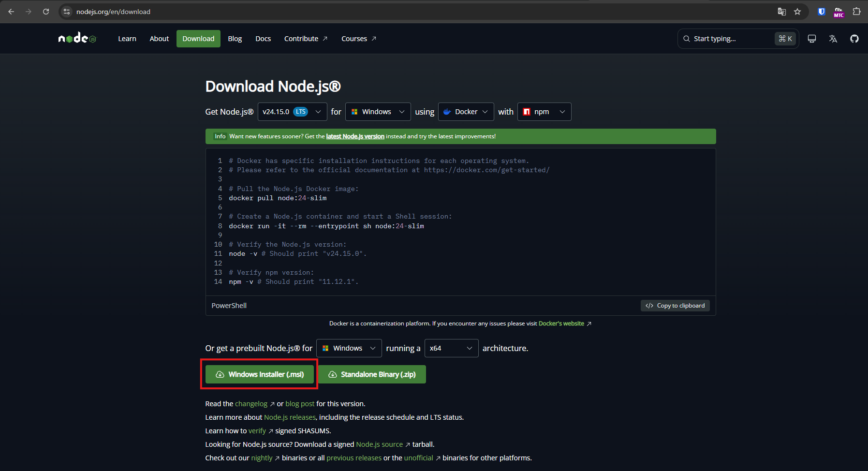Click the docker run --entrypoint code line
This screenshot has width=868, height=471.
[326, 226]
